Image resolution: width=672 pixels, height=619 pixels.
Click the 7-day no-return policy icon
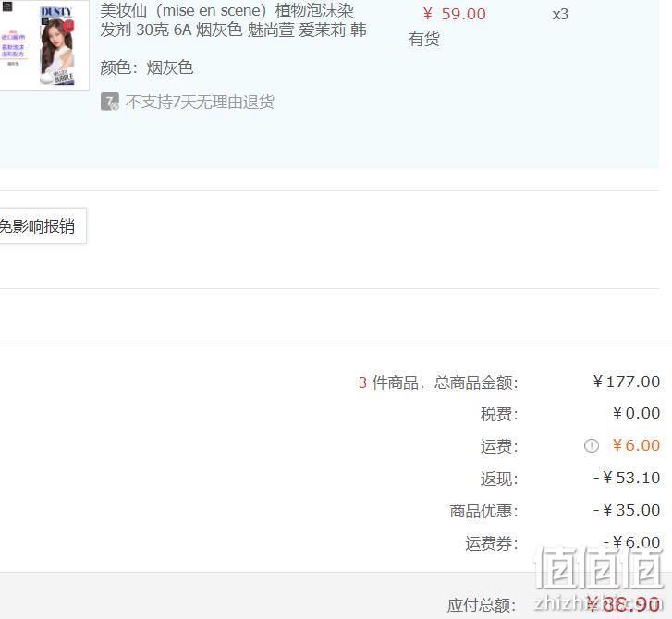(110, 102)
